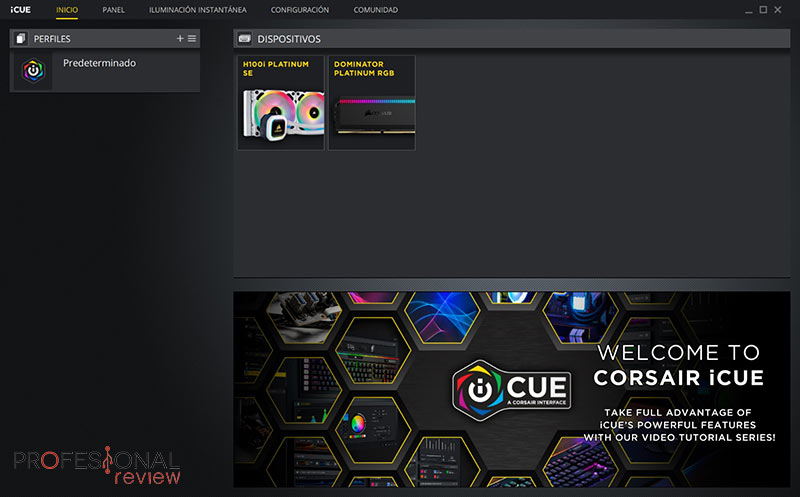Go to the CONFIGURACIÓN tab
The width and height of the screenshot is (800, 497).
click(299, 10)
